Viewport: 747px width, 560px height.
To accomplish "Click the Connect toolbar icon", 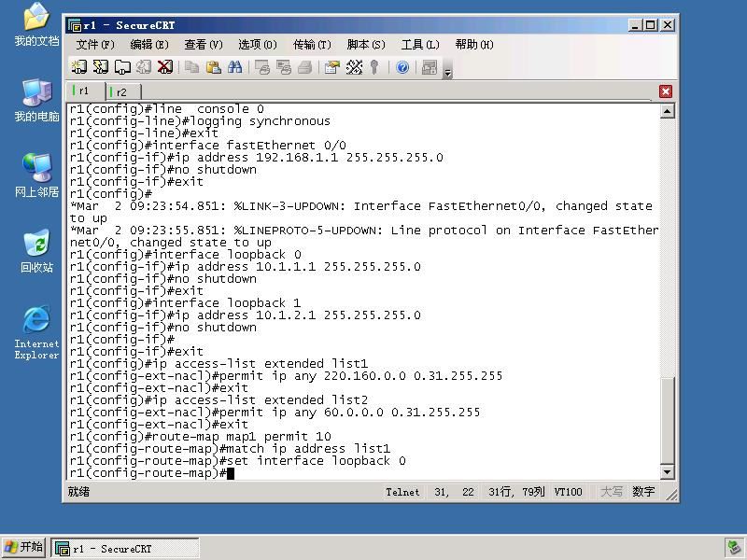I will click(x=78, y=67).
